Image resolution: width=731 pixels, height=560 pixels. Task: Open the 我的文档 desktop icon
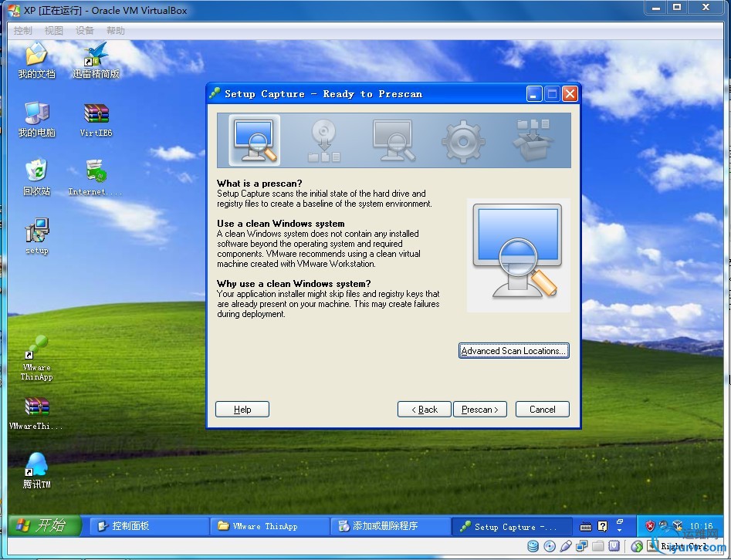coord(36,61)
